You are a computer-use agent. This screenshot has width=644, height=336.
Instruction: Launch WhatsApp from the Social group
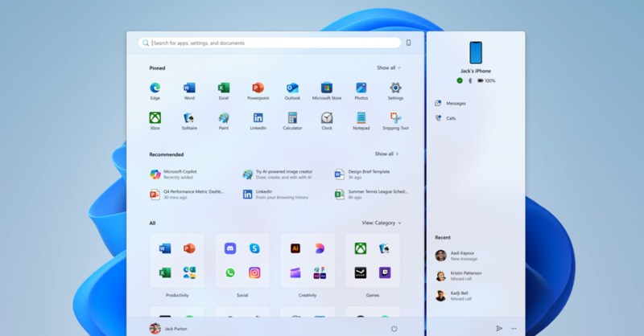pyautogui.click(x=230, y=272)
